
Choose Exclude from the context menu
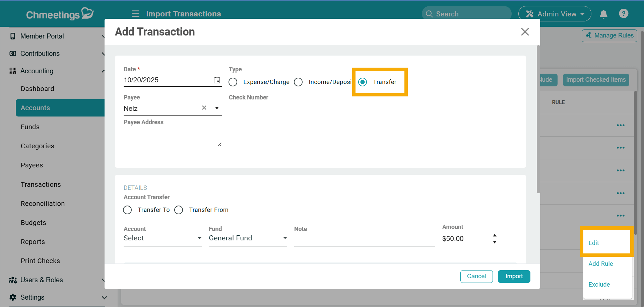pyautogui.click(x=599, y=284)
